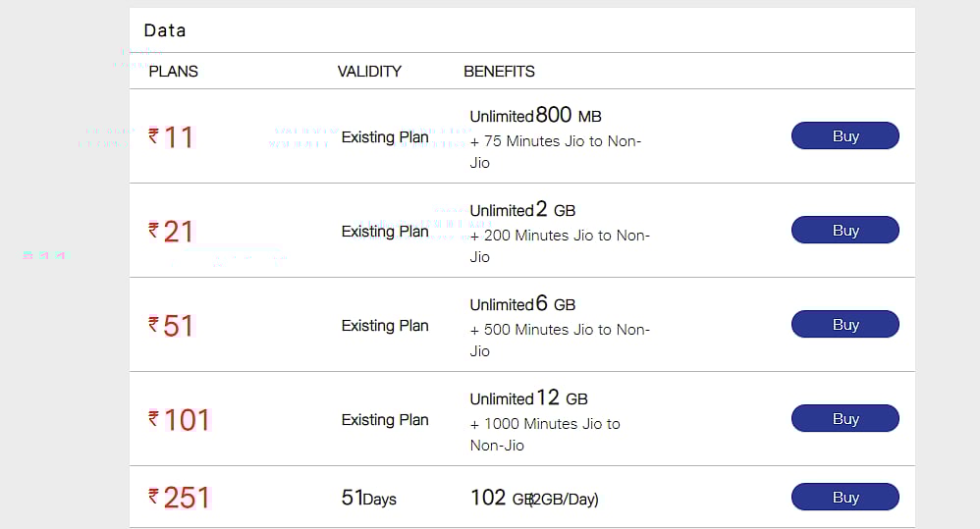Purchase the ₹251 plan via Buy
980x529 pixels.
(x=844, y=498)
